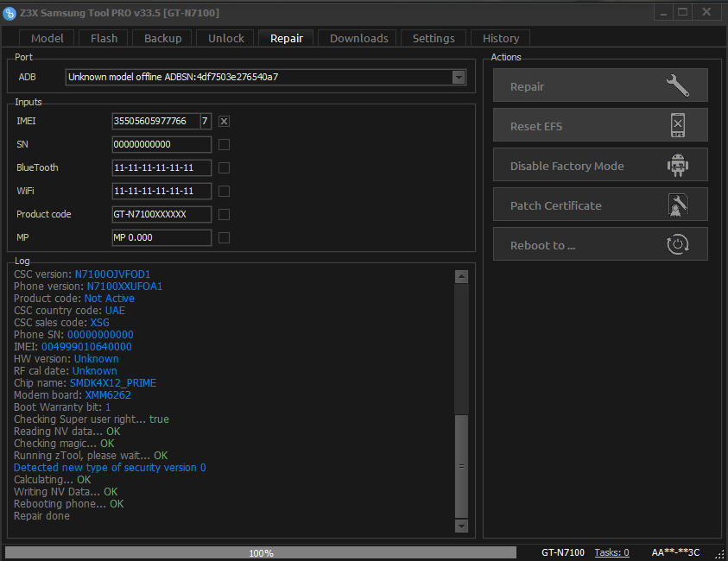Start the Repair action
This screenshot has width=728, height=561.
600,85
